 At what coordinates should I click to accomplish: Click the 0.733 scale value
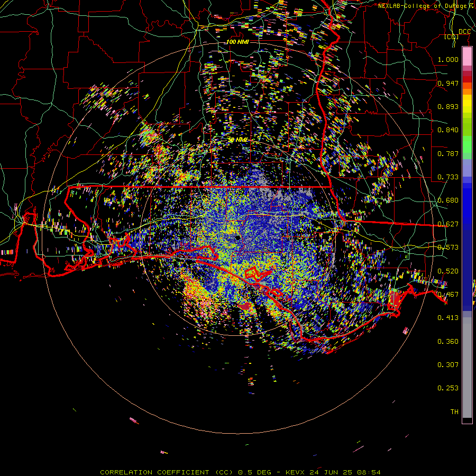pos(448,177)
